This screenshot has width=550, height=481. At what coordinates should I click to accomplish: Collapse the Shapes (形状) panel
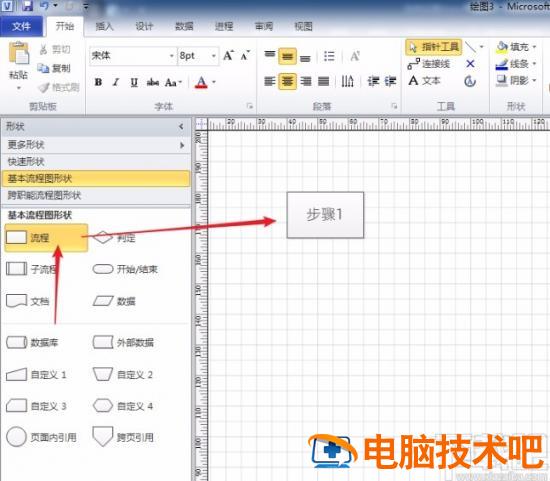click(x=181, y=126)
